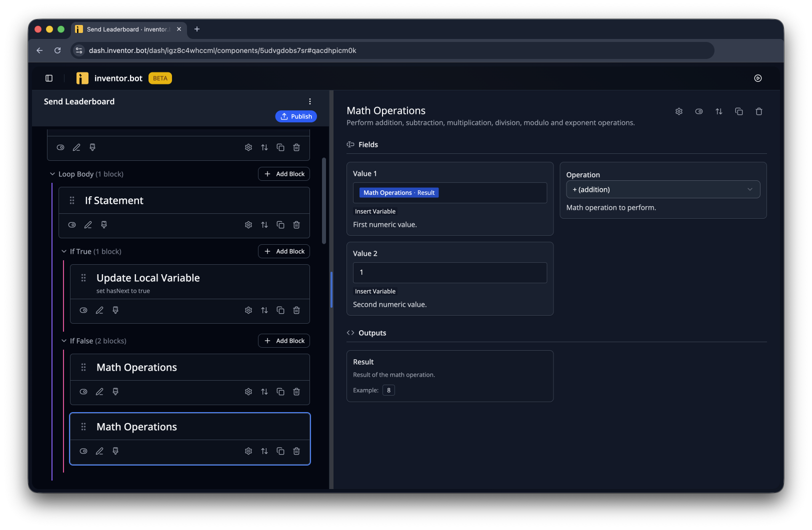Add Block to the If True section
The height and width of the screenshot is (530, 812).
(x=284, y=251)
